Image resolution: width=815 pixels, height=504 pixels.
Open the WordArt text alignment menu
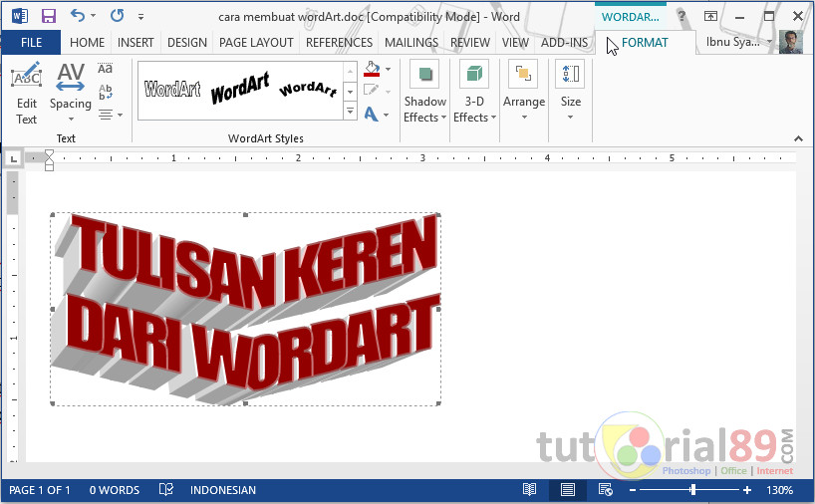[111, 115]
